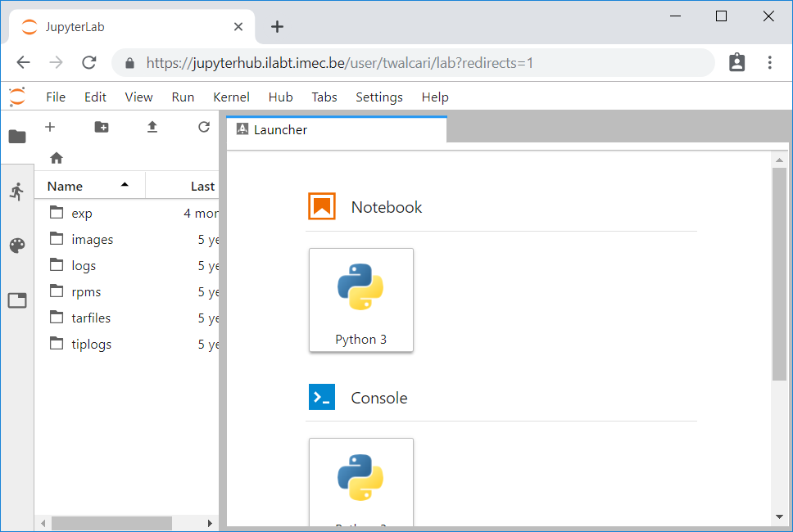793x532 pixels.
Task: Sort files by Last Modified column
Action: tap(183, 186)
